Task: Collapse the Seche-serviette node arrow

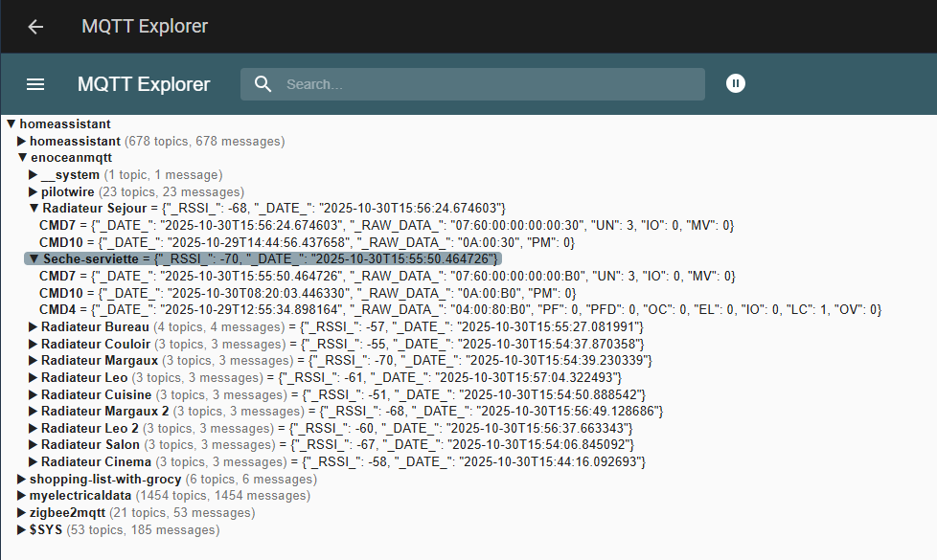Action: click(34, 259)
